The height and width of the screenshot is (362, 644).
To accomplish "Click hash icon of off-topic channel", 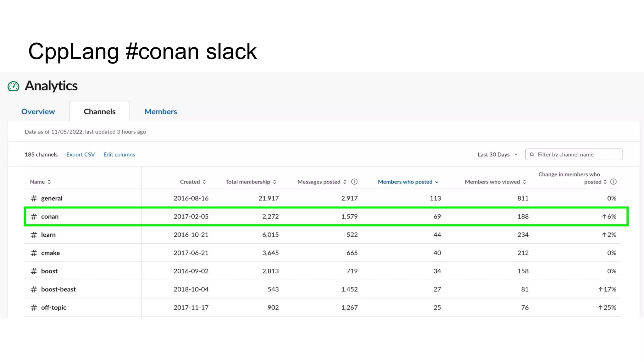I will [34, 308].
